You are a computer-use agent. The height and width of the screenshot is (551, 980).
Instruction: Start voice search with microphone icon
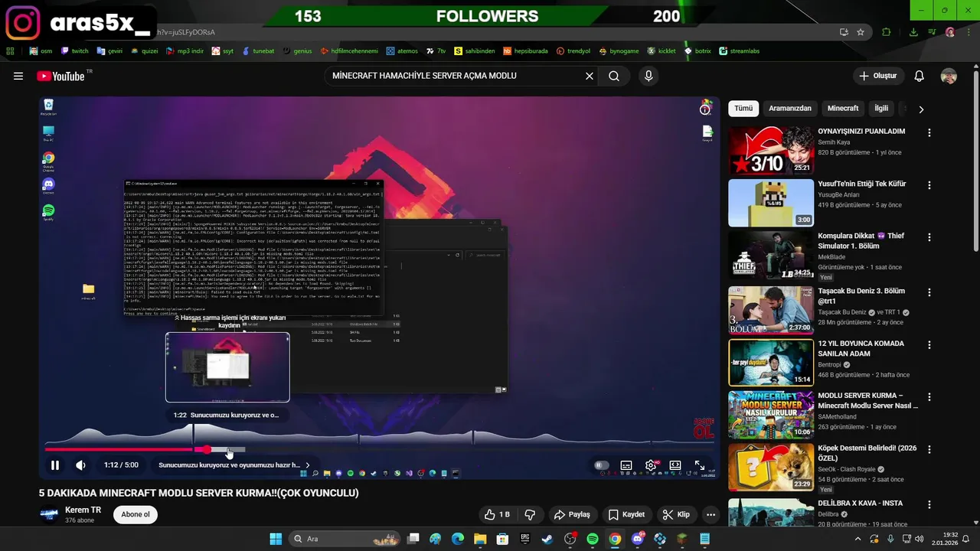click(648, 76)
